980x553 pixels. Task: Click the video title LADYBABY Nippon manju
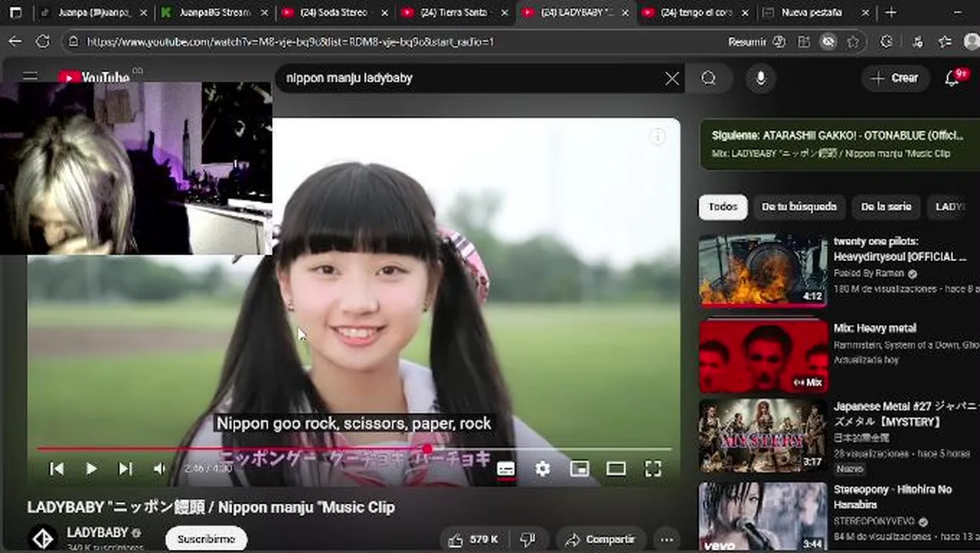pyautogui.click(x=211, y=507)
